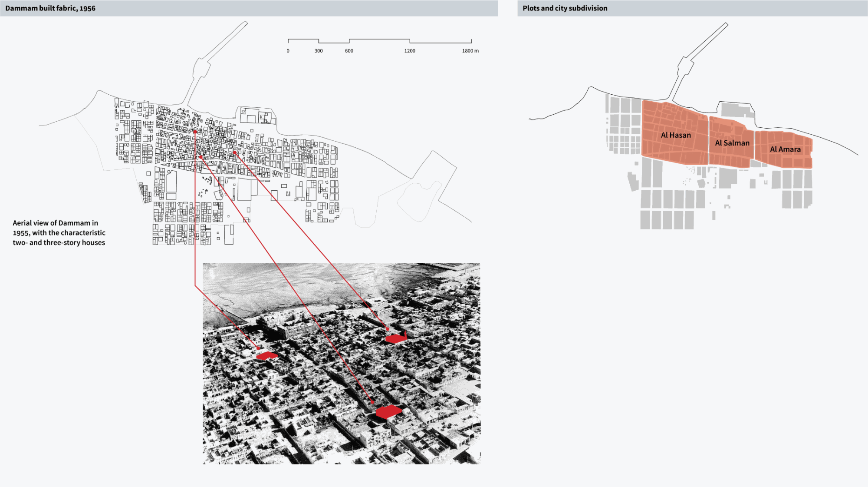Click the Dammam built fabric, 1956 header
The image size is (868, 487).
[x=50, y=8]
